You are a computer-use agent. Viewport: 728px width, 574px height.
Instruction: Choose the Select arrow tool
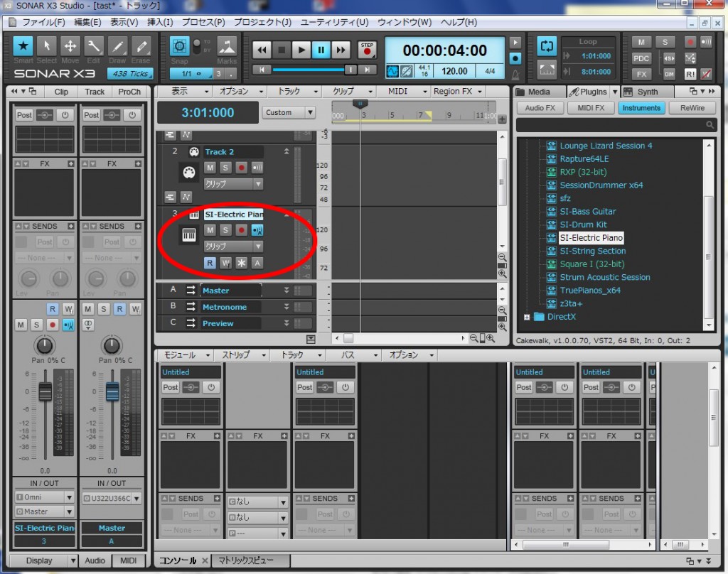[46, 46]
